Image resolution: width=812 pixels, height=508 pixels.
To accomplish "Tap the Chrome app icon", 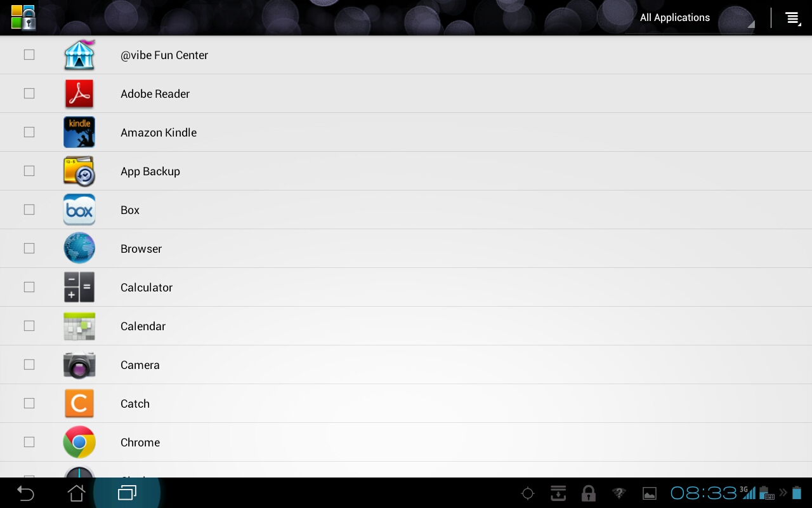I will 79,442.
